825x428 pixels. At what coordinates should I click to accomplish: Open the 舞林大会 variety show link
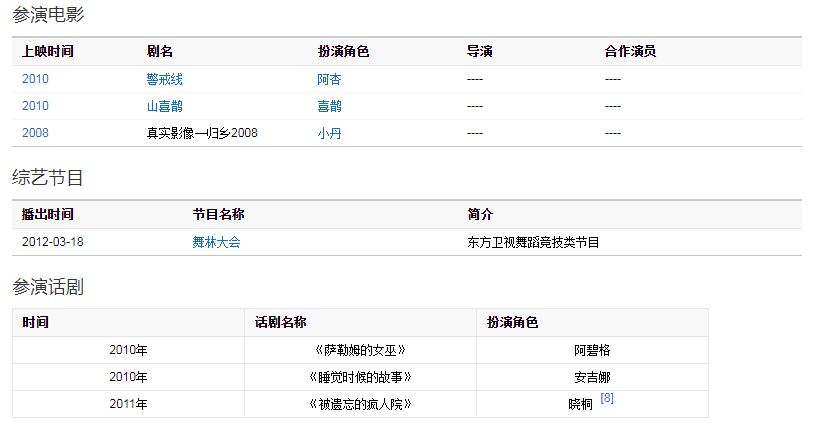tap(216, 242)
